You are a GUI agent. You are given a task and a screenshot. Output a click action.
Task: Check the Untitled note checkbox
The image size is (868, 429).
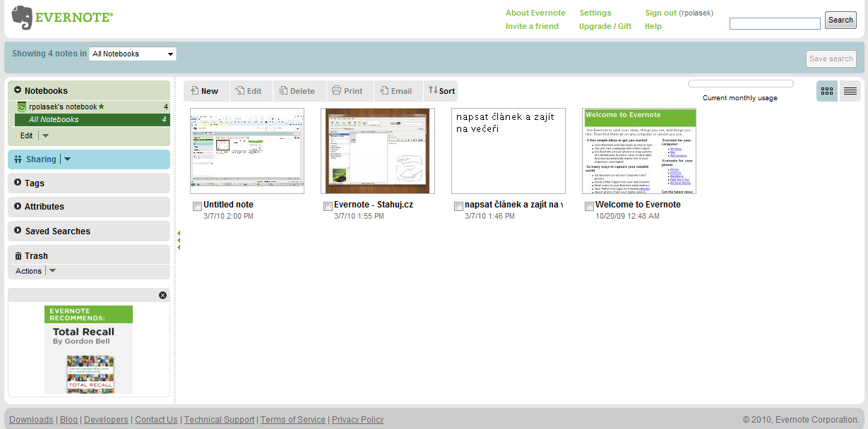point(197,206)
